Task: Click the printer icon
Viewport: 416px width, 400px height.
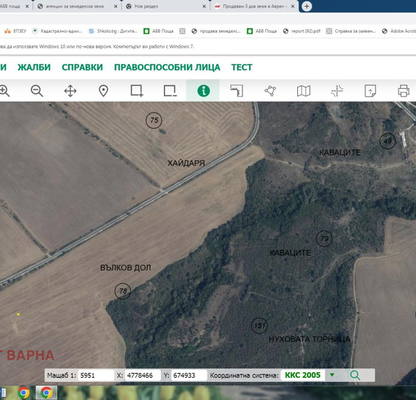Action: tap(403, 91)
